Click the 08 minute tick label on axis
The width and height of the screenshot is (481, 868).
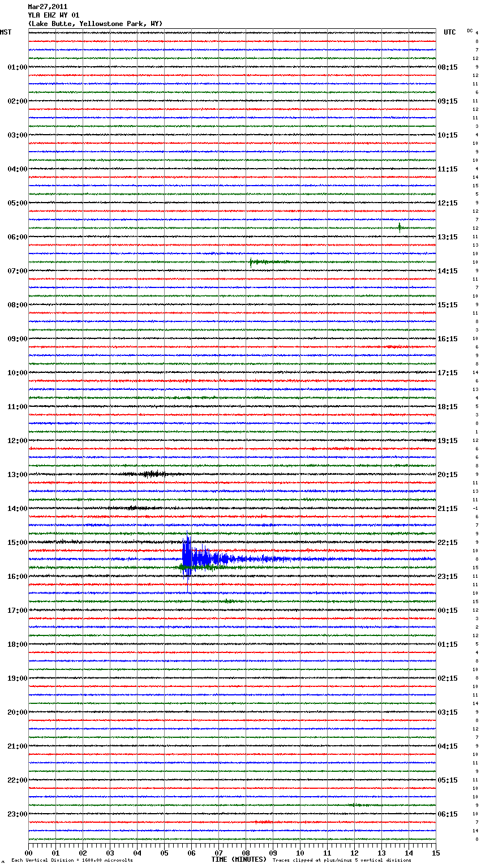(x=246, y=853)
